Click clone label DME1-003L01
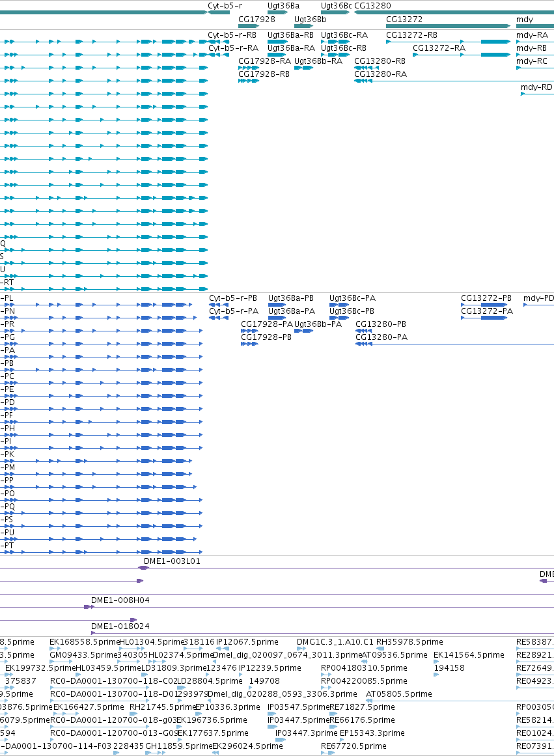 [172, 562]
